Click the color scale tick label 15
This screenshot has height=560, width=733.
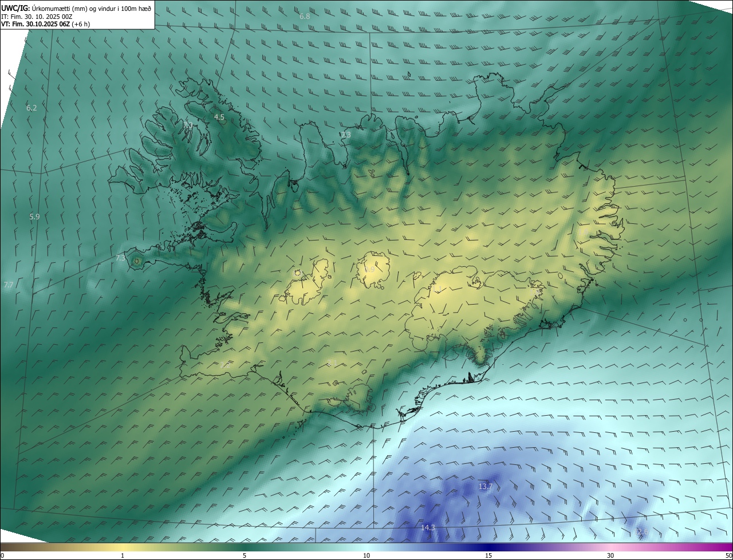click(488, 555)
